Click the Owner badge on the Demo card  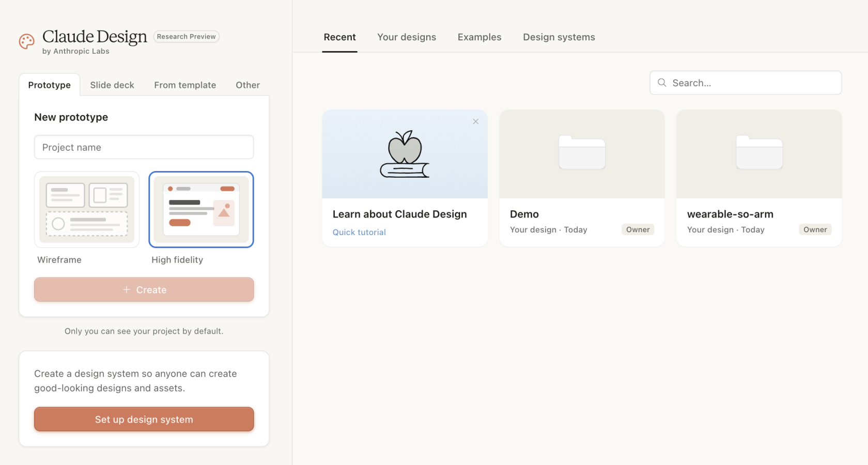(638, 229)
